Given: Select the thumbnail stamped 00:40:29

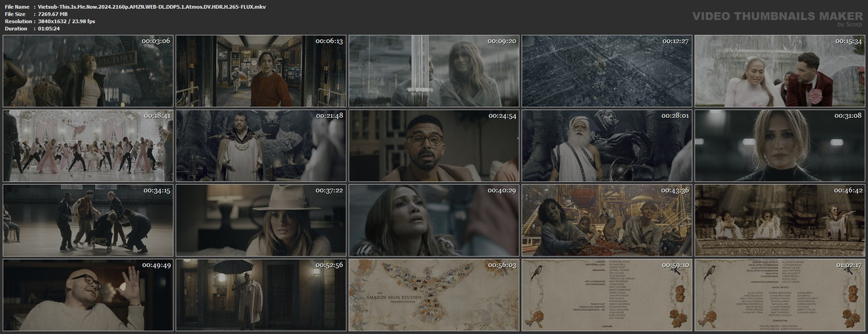Looking at the screenshot, I should (434, 220).
